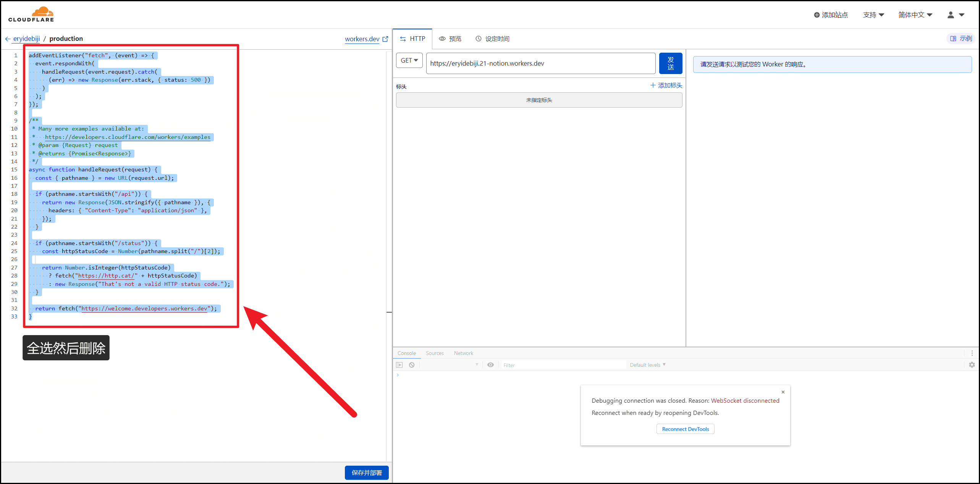980x484 pixels.
Task: Click the workers.dev external link icon
Action: pos(385,39)
